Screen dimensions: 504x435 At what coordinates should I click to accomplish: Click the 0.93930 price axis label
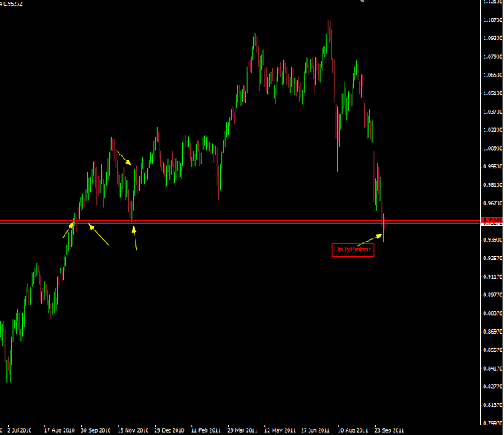tap(493, 240)
